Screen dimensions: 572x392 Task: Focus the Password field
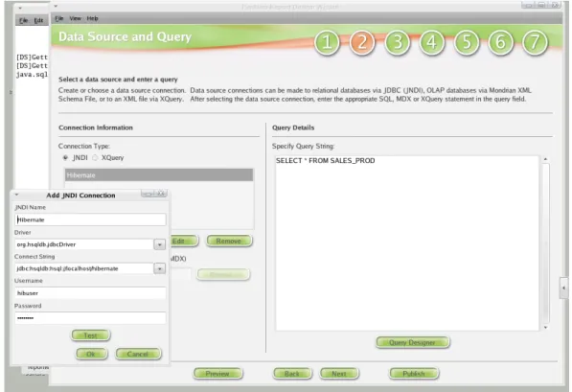[90, 318]
